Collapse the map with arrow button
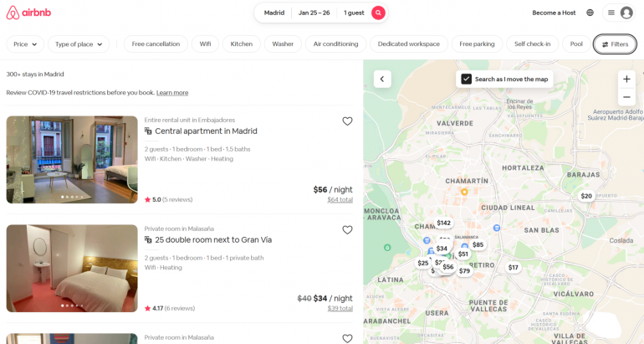Viewport: 644px width, 344px height. click(x=382, y=79)
